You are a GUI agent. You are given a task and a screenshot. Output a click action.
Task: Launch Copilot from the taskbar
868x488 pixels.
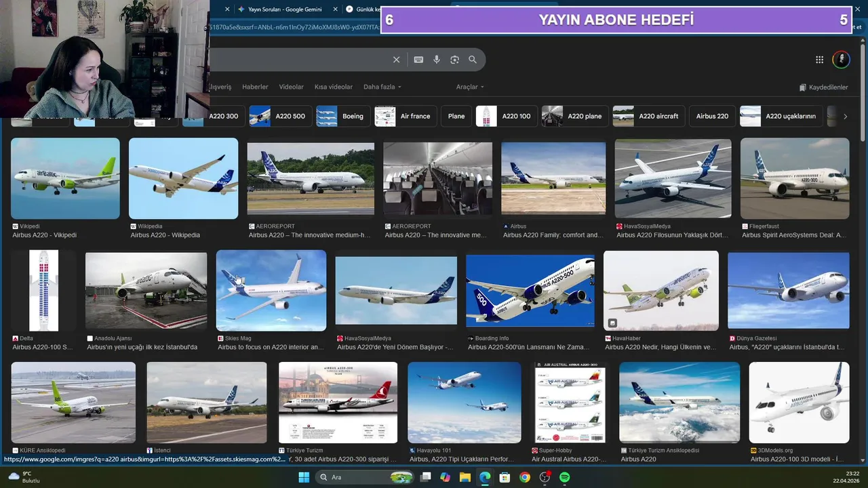coord(445,477)
